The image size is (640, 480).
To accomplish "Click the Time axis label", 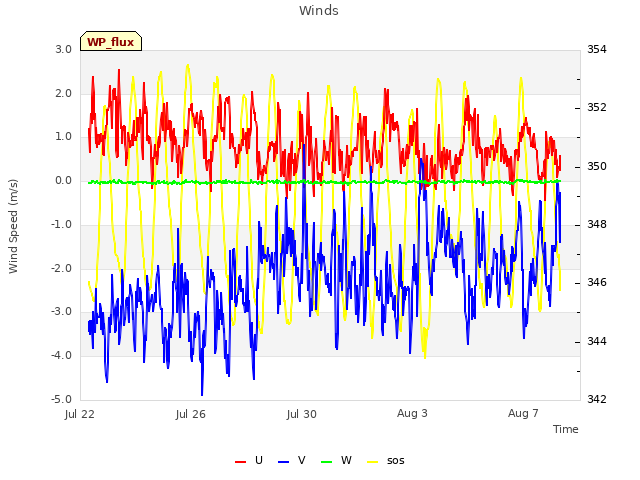I will (566, 429).
